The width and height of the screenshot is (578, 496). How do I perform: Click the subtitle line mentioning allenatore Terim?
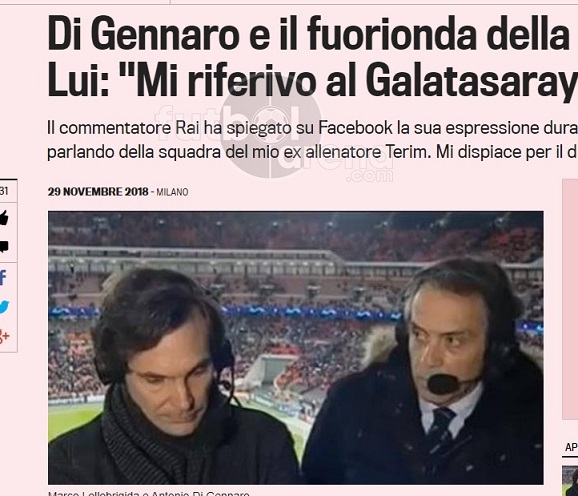[313, 152]
